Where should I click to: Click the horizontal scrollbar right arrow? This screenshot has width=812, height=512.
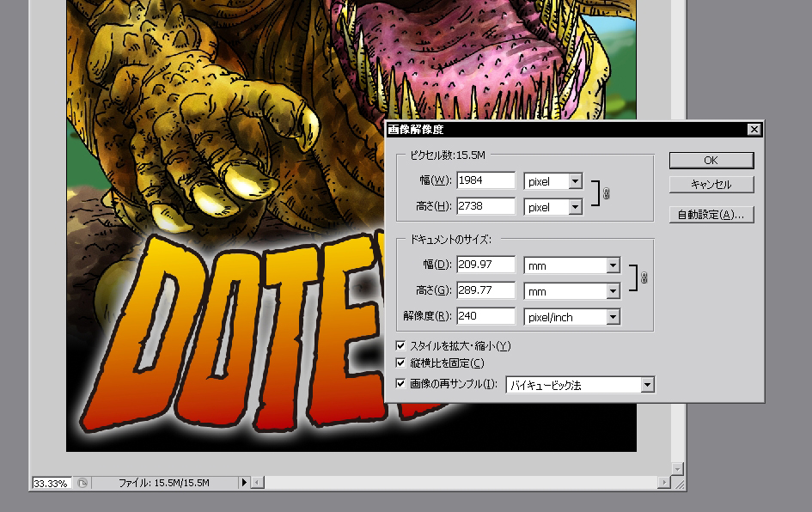tap(664, 483)
